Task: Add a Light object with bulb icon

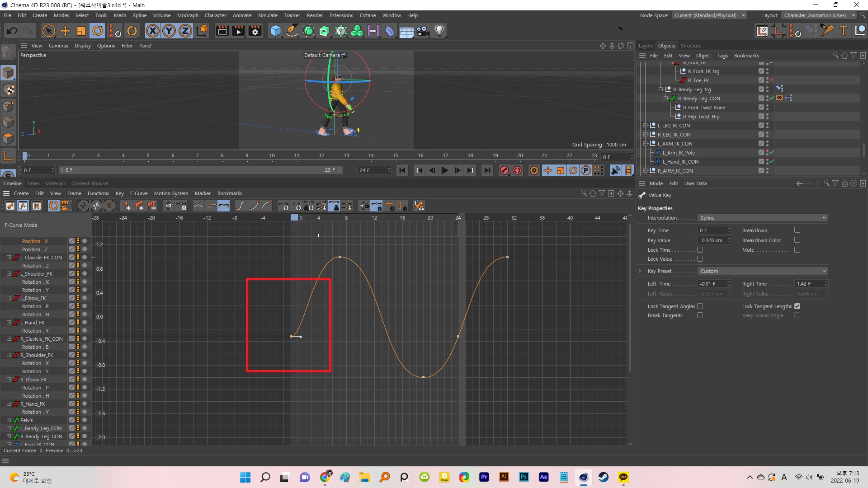Action: [439, 31]
